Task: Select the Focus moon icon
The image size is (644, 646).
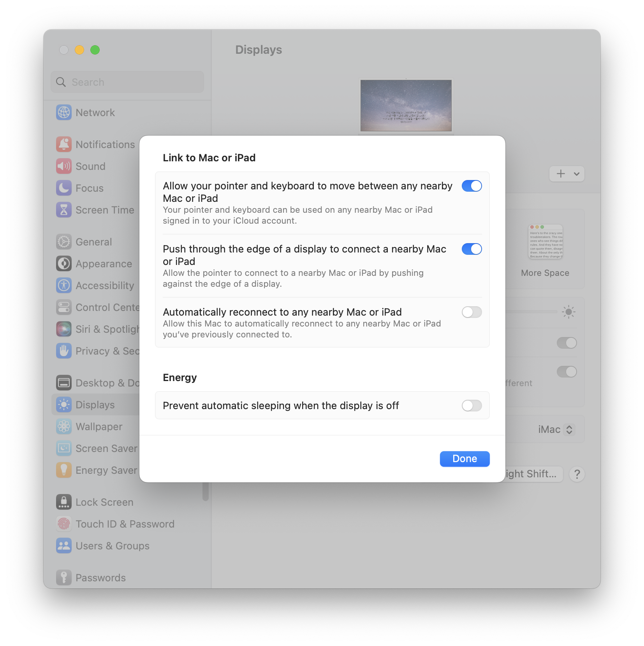Action: coord(64,188)
